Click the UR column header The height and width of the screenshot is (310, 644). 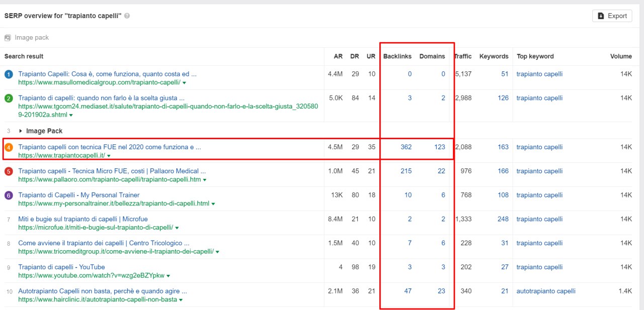pyautogui.click(x=371, y=56)
